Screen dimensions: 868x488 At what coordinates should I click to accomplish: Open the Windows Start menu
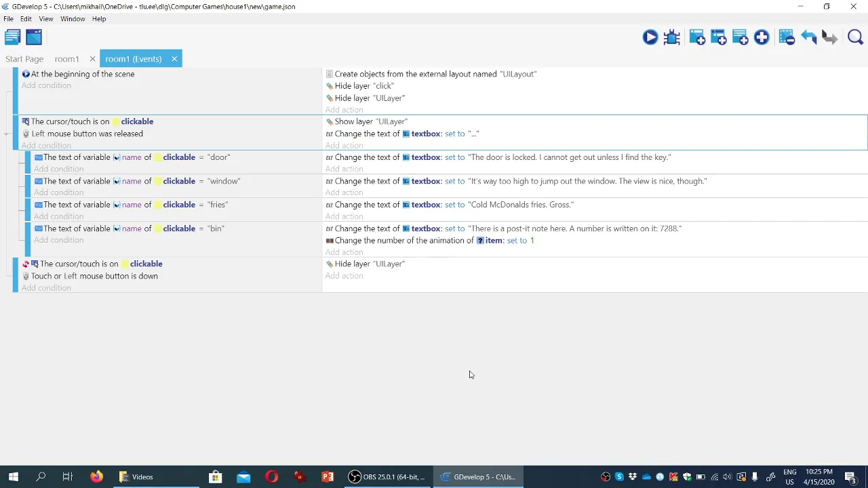coord(14,477)
